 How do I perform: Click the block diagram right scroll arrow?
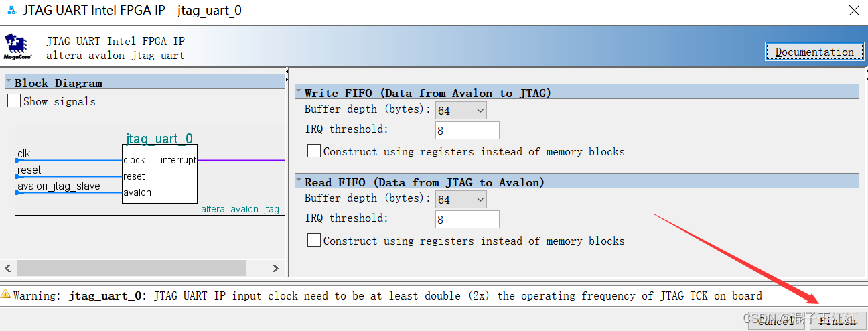(275, 268)
